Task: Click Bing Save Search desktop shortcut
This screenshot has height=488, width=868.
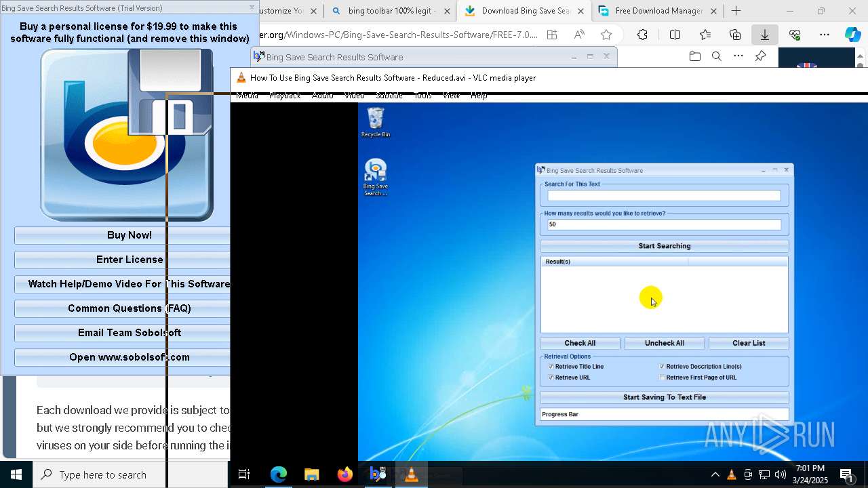Action: pos(375,178)
